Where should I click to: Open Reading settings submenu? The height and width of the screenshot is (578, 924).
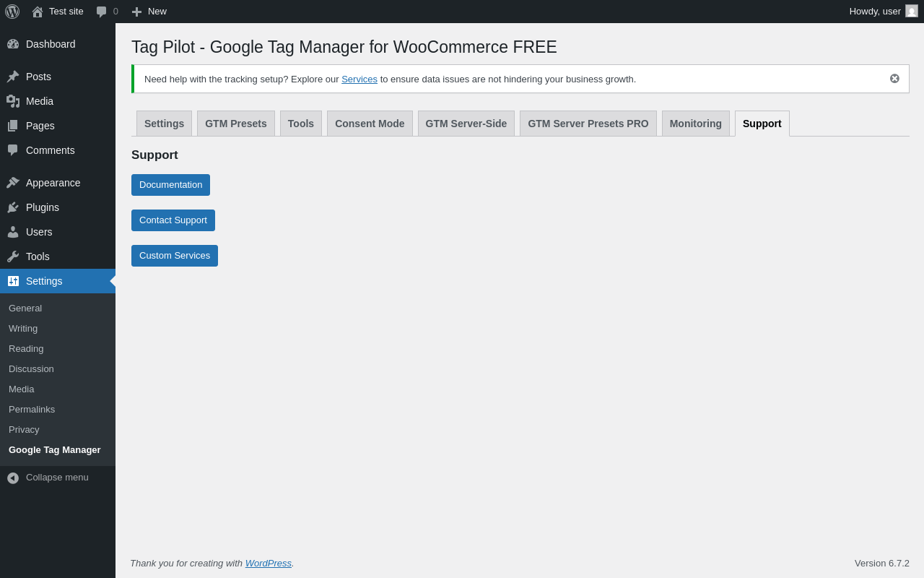pyautogui.click(x=58, y=349)
